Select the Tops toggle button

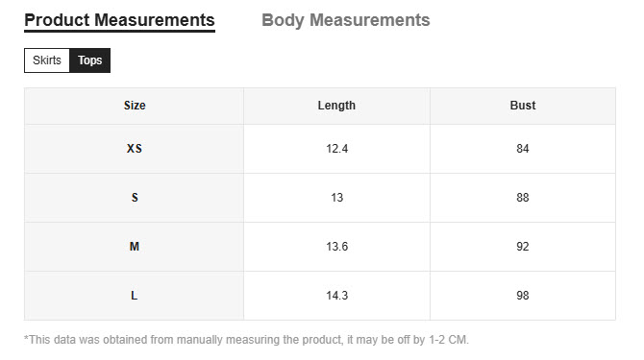[90, 60]
